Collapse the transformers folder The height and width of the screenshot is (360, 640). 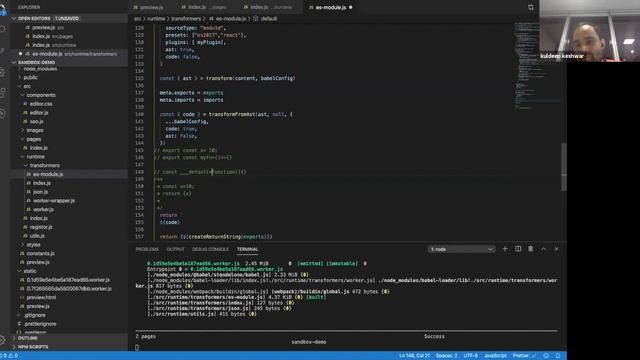tap(44, 165)
